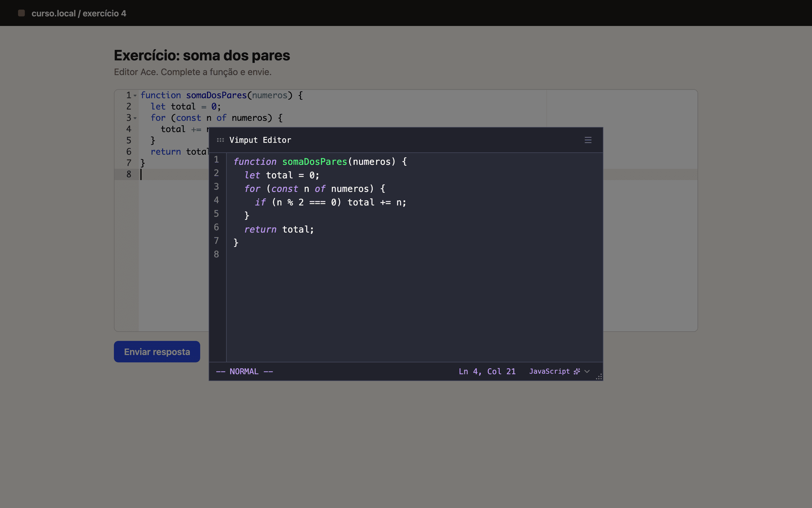This screenshot has height=508, width=812.
Task: Click the if statement on Vimput line 4
Action: [x=330, y=202]
